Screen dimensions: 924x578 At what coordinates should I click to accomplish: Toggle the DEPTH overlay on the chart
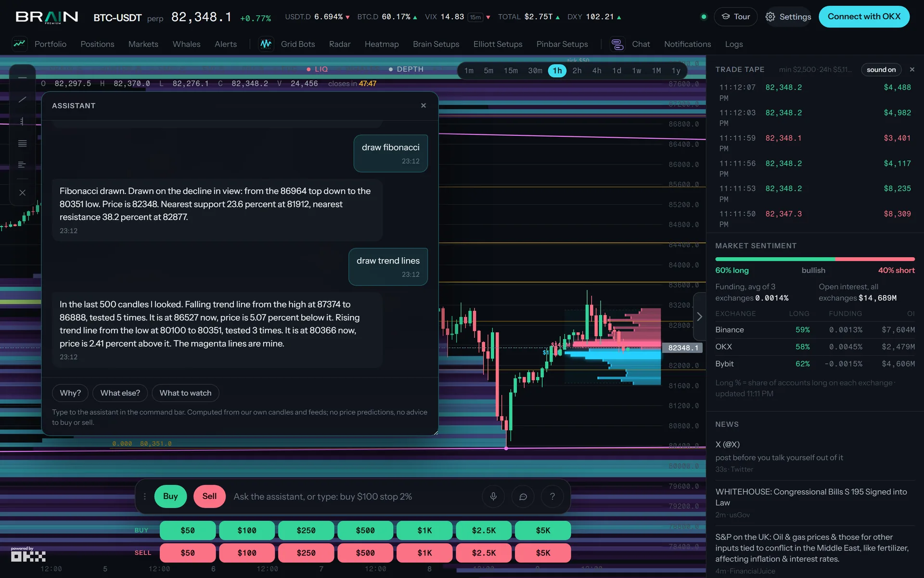point(406,69)
